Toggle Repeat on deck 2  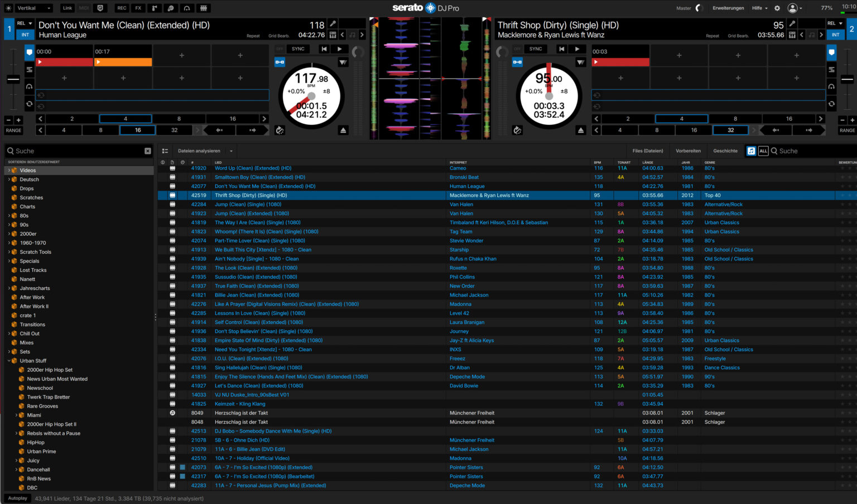point(712,36)
